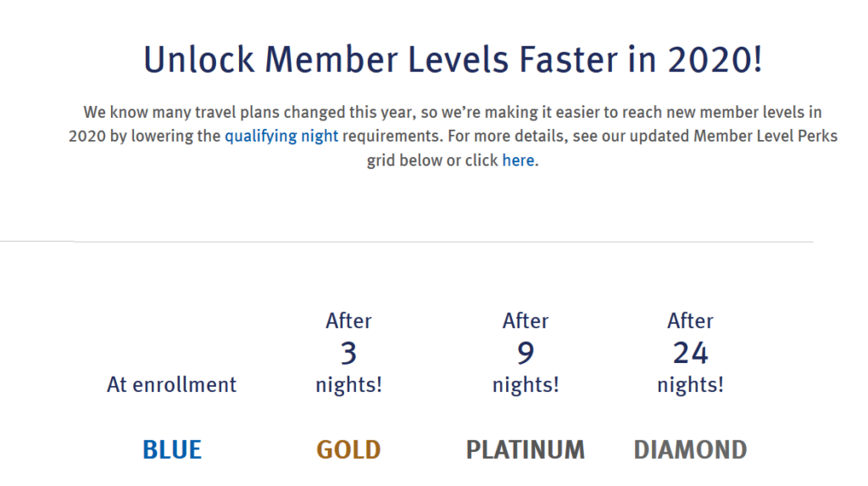This screenshot has height=486, width=868.
Task: Click "nights!" under the number 3
Action: click(348, 384)
